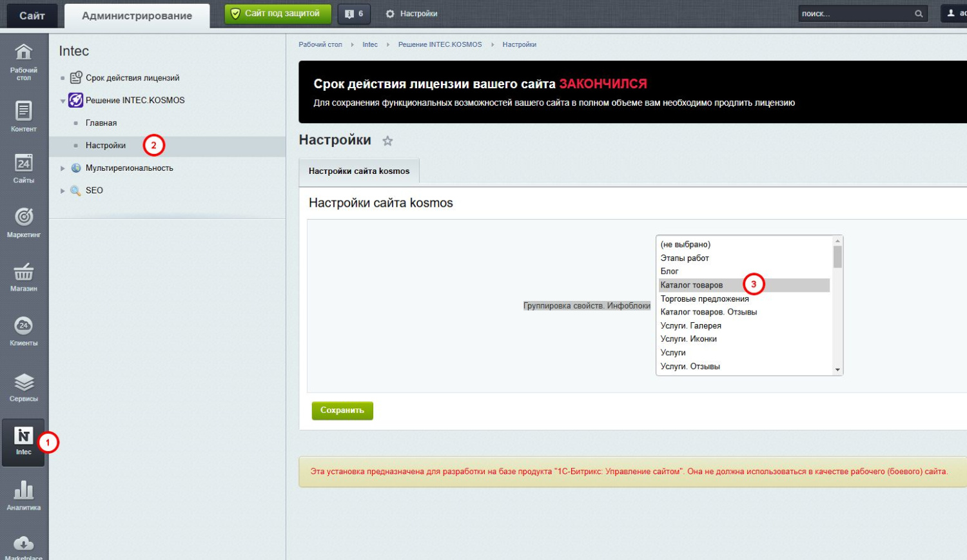Click the license document icon in tree
This screenshot has height=560, width=967.
(x=76, y=77)
